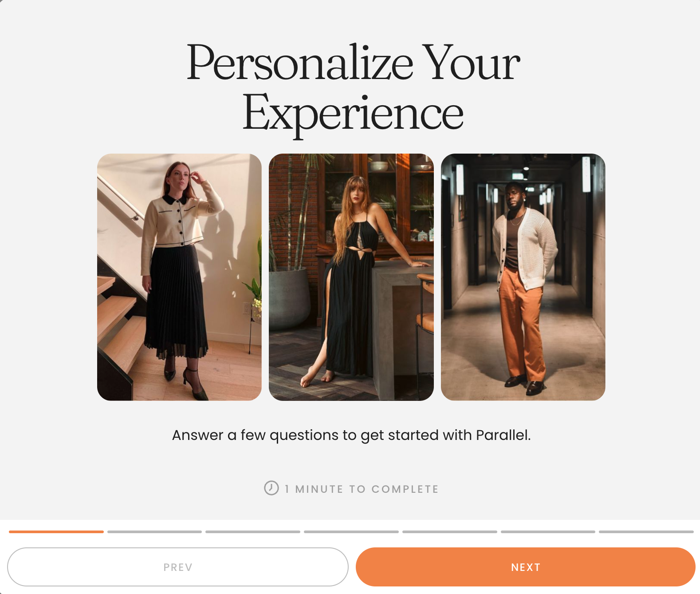Image resolution: width=700 pixels, height=594 pixels.
Task: Click the clock icon beside completion time
Action: pos(271,488)
